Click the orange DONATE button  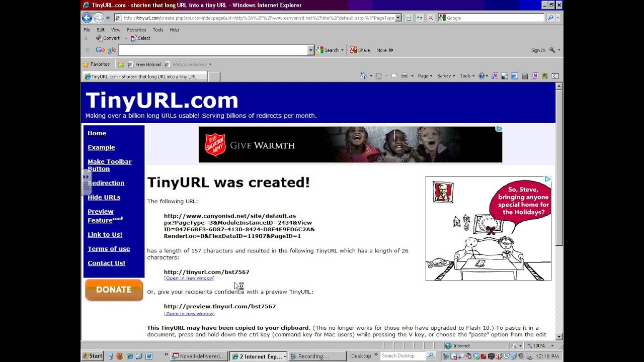114,290
